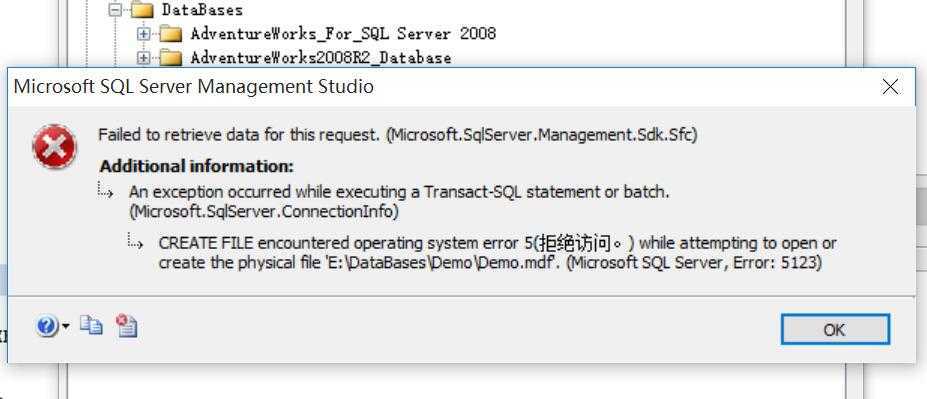The height and width of the screenshot is (399, 927).
Task: Click AdventureWorks_For_SQL Server 2008 folder icon
Action: (171, 34)
